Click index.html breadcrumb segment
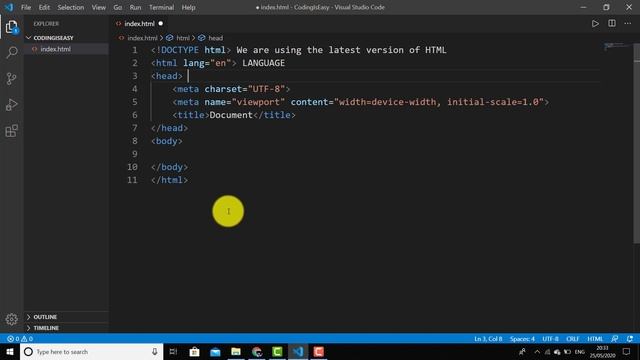 coord(142,38)
